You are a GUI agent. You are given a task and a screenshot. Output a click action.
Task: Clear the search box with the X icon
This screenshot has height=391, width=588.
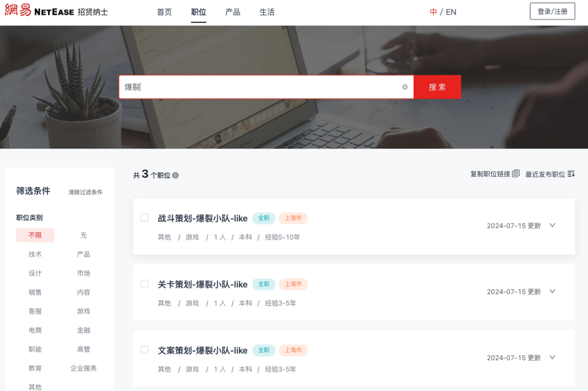click(405, 87)
